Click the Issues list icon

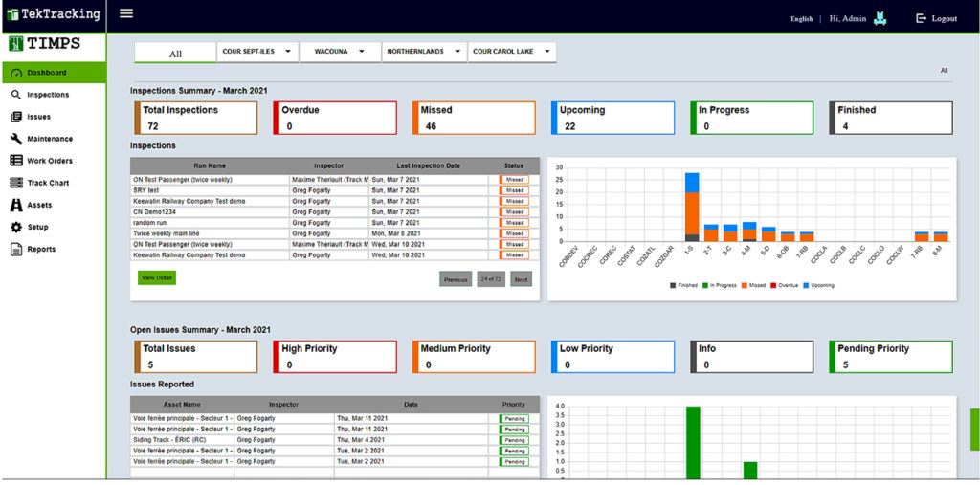point(16,117)
